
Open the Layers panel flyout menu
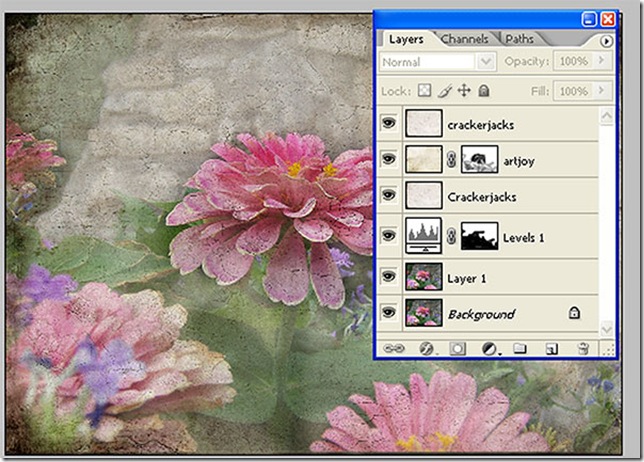[x=606, y=41]
